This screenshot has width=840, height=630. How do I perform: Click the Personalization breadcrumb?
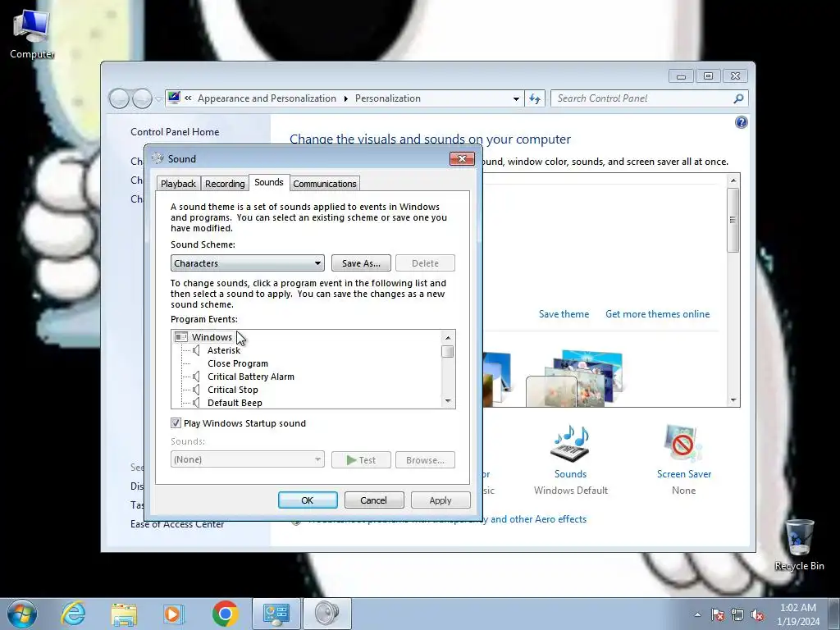pyautogui.click(x=388, y=98)
